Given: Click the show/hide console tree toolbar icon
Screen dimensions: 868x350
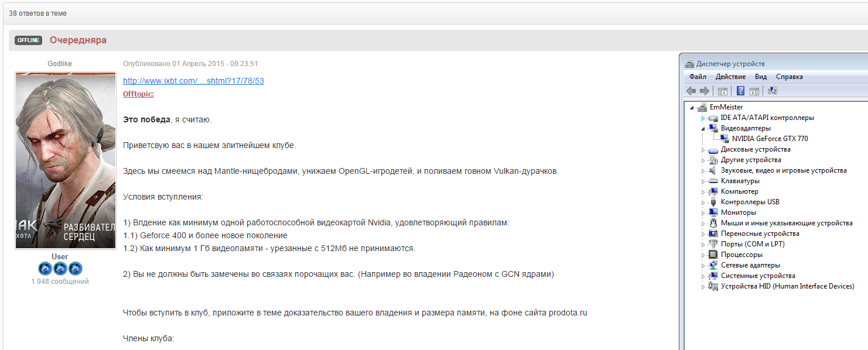Looking at the screenshot, I should click(x=723, y=91).
